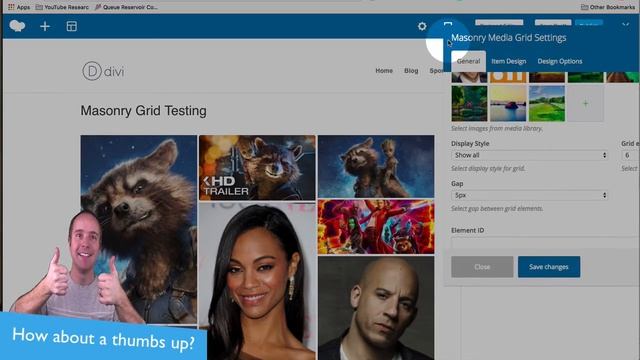Click Save changes button
This screenshot has height=360, width=640.
[x=549, y=267]
